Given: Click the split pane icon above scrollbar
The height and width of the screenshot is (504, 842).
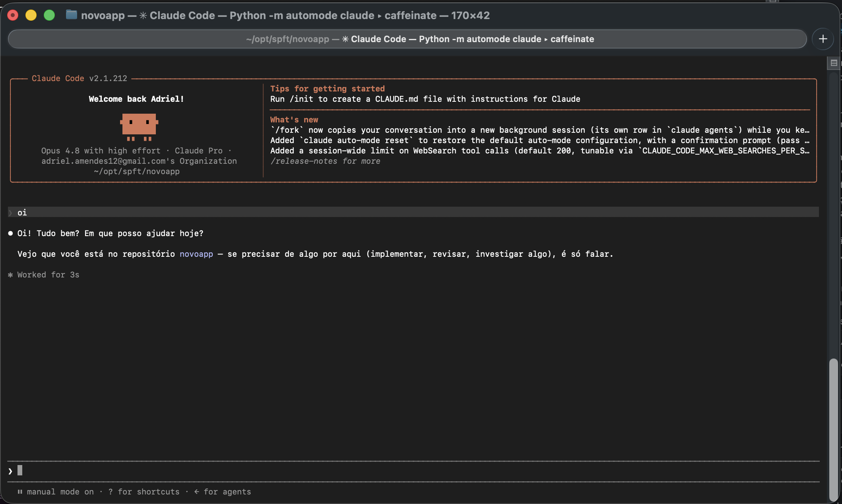Looking at the screenshot, I should pos(834,63).
